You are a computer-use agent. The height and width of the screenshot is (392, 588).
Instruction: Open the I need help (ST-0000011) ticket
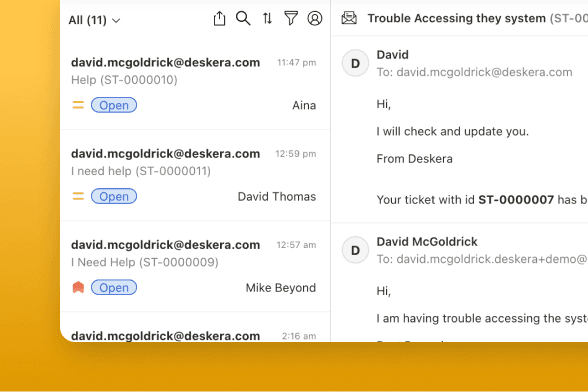pos(195,175)
